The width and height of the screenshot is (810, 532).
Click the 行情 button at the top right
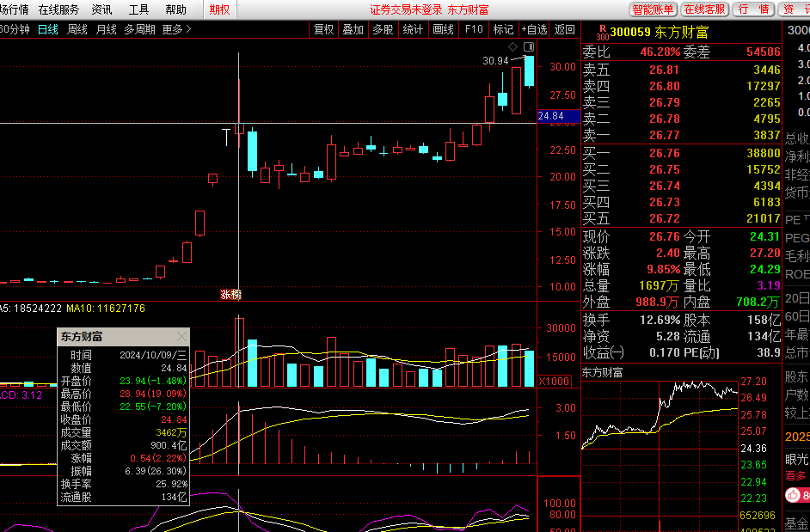coord(754,9)
